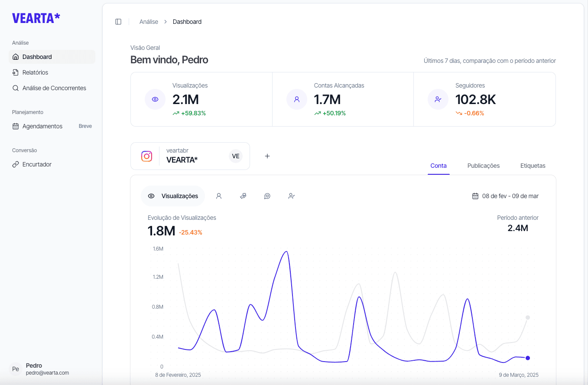
Task: Click the calendar icon beside date range
Action: click(x=475, y=196)
